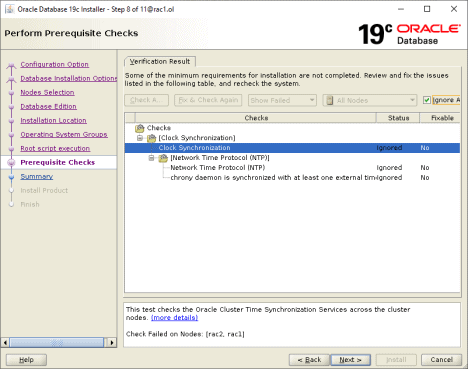Collapse the [Network Time Protocol (NTP)] node
Screen dimensions: 468x369
[x=152, y=158]
